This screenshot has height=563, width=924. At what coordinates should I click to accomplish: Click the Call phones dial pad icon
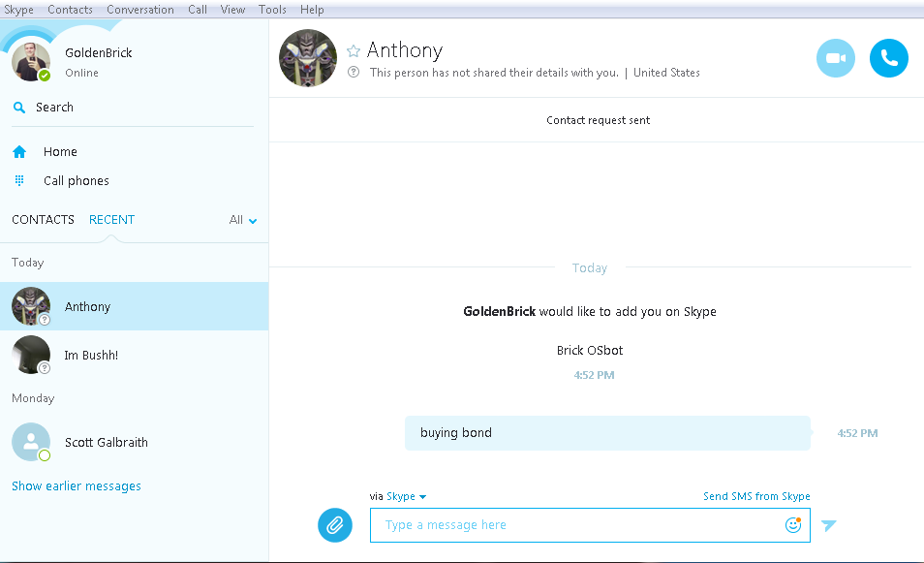[19, 180]
